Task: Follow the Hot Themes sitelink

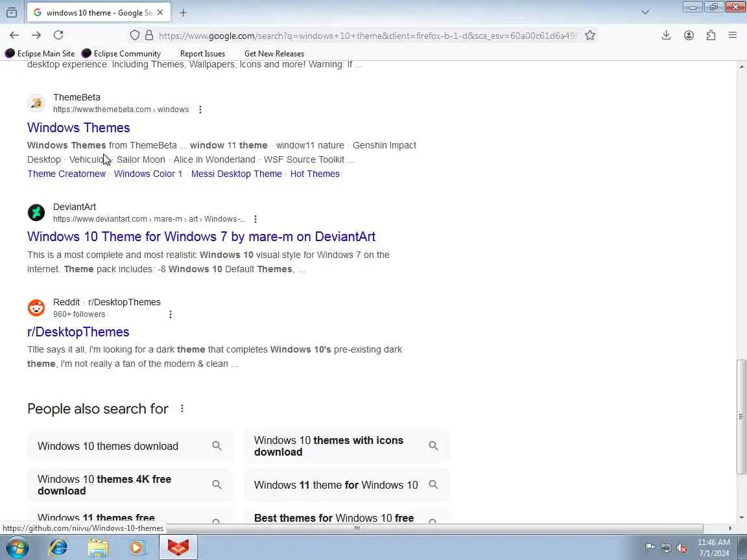Action: [x=315, y=174]
